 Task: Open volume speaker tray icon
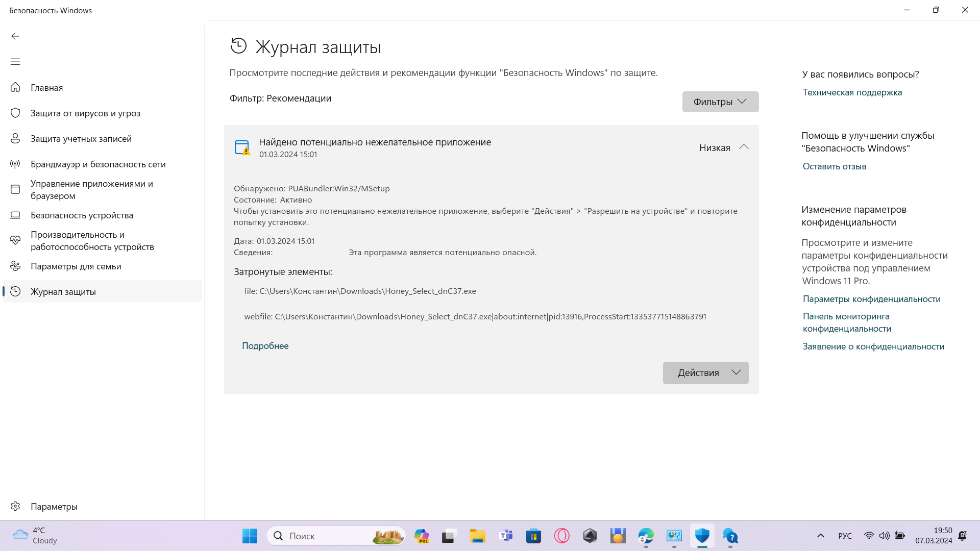pos(885,536)
